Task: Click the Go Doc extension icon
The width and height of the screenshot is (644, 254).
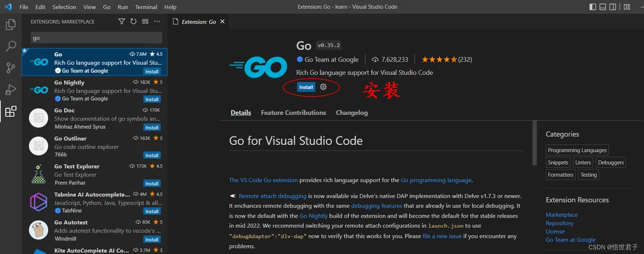Action: [x=38, y=118]
